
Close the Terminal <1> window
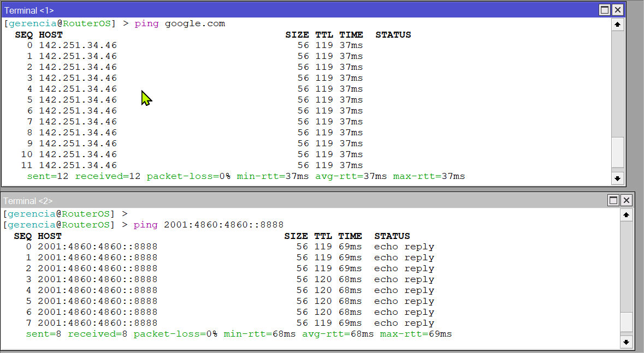pos(617,10)
